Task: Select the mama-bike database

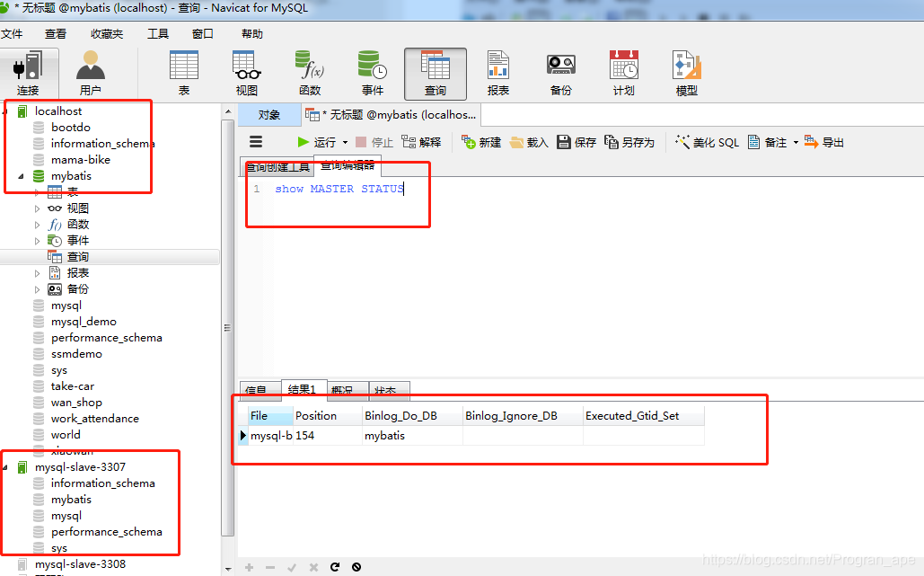Action: pos(80,160)
